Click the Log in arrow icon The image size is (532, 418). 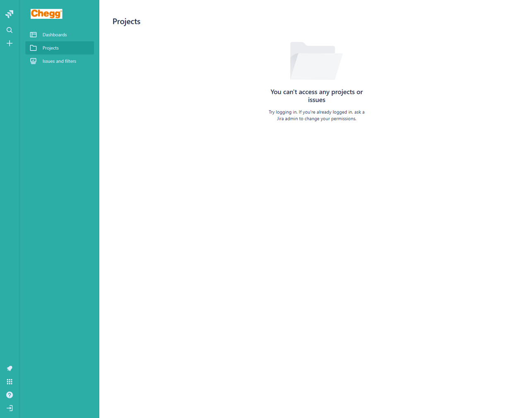[10, 408]
